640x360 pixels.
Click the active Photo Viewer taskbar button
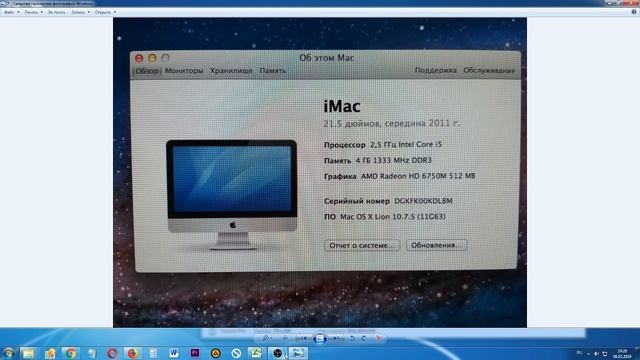[298, 353]
